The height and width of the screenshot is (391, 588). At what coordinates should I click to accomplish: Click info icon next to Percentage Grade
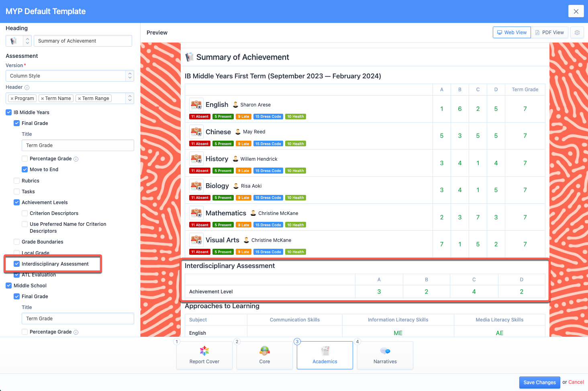(x=76, y=159)
